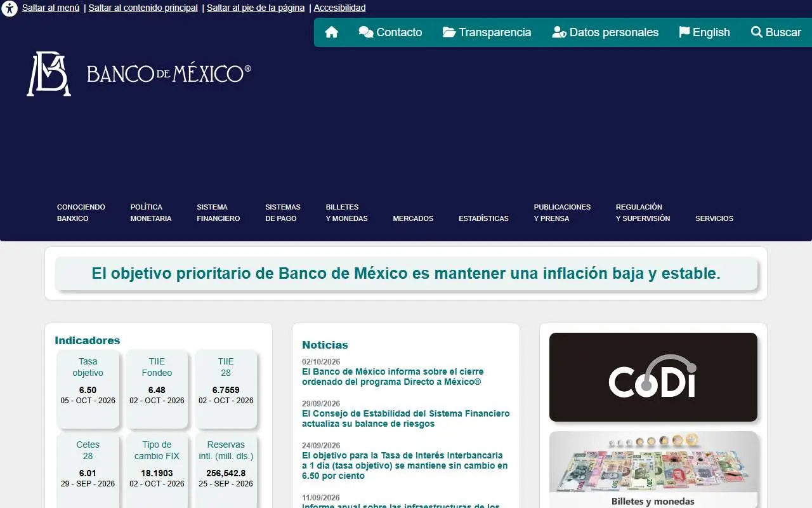
Task: Select the TIIE 28 indicator card
Action: pyautogui.click(x=226, y=389)
